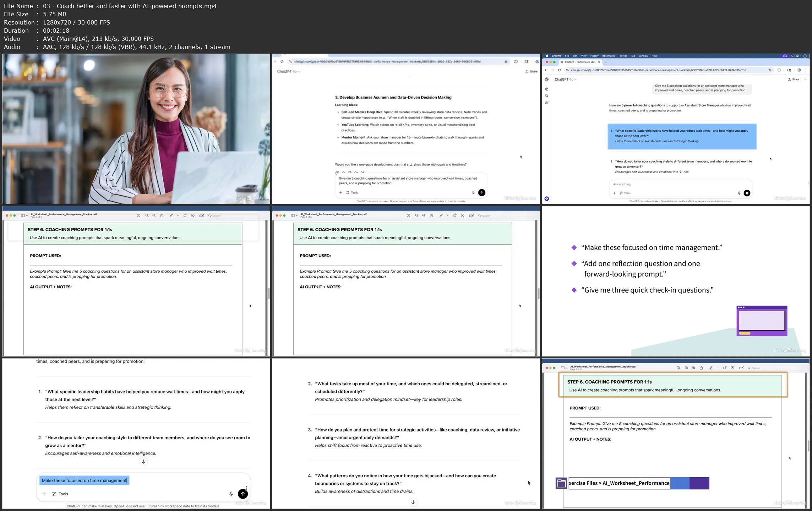The width and height of the screenshot is (812, 511).
Task: Expand the ChatGPT 4o model dropdown in top-right window
Action: coord(566,80)
